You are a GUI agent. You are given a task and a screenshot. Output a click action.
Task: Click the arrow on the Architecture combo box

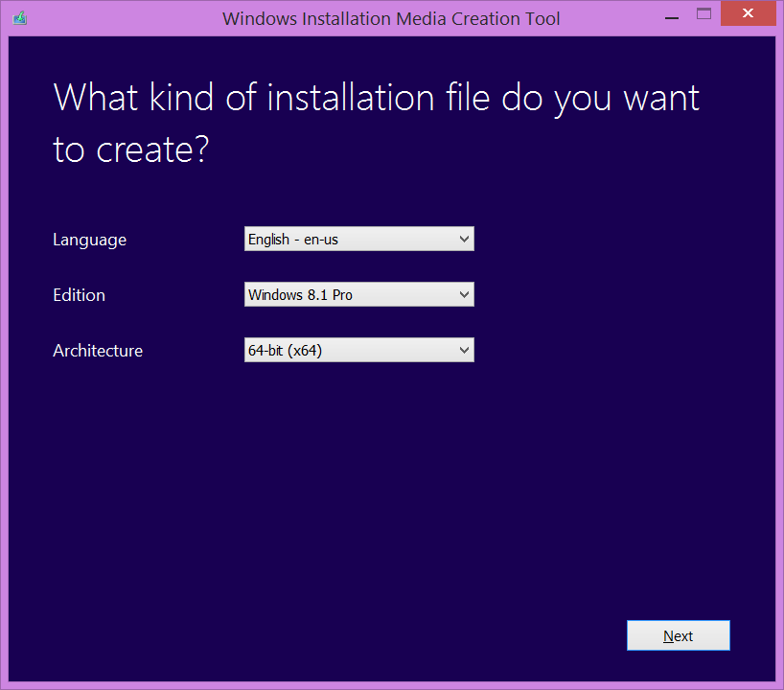click(464, 351)
